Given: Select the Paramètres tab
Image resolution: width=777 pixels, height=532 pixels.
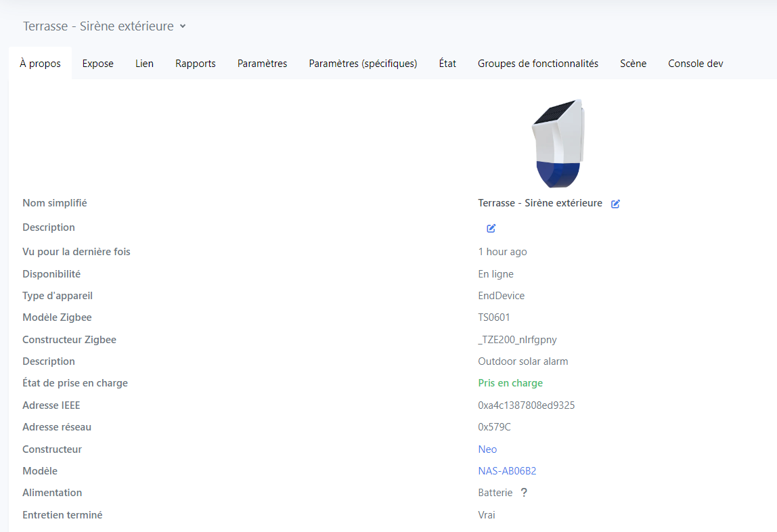Looking at the screenshot, I should pos(262,64).
